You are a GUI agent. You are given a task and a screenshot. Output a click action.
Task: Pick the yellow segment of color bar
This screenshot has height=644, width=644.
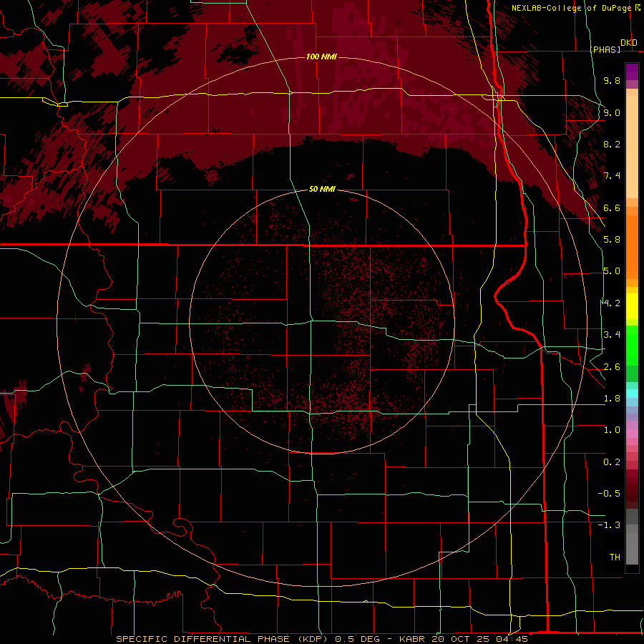(x=632, y=306)
